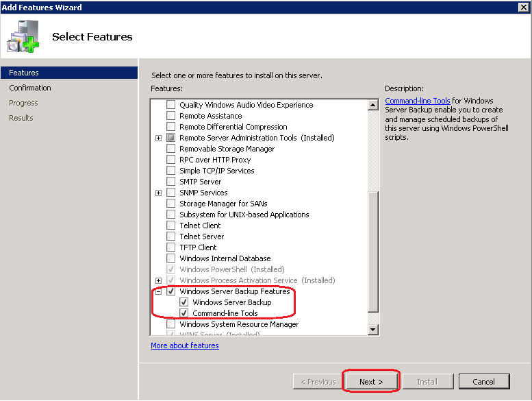532x401 pixels.
Task: Uncheck the Command-line Tools checkbox
Action: 183,313
